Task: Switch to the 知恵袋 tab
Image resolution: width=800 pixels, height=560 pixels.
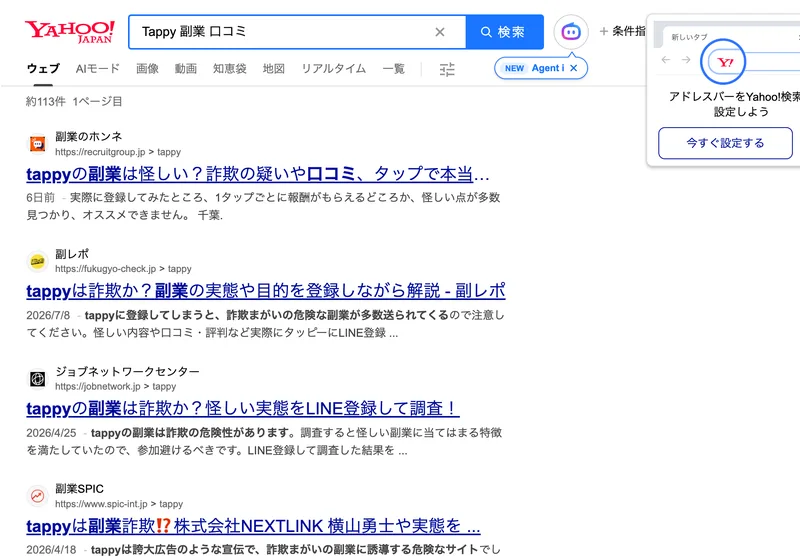Action: coord(230,68)
